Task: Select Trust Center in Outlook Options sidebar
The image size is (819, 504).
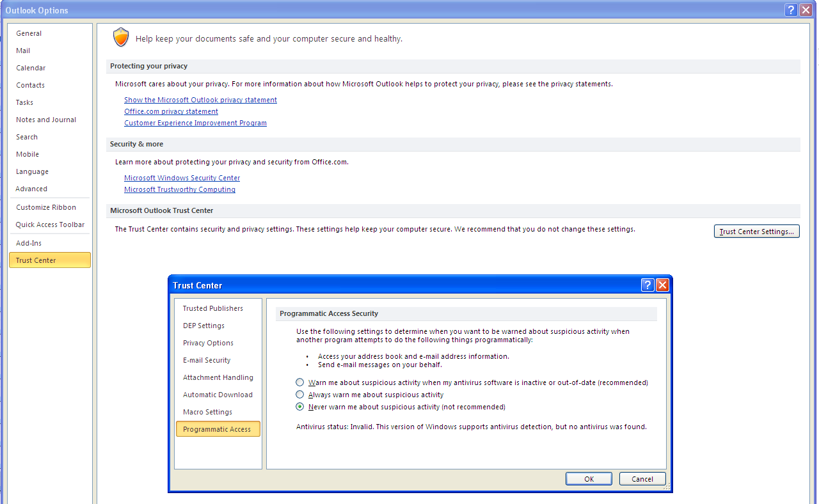Action: [49, 260]
